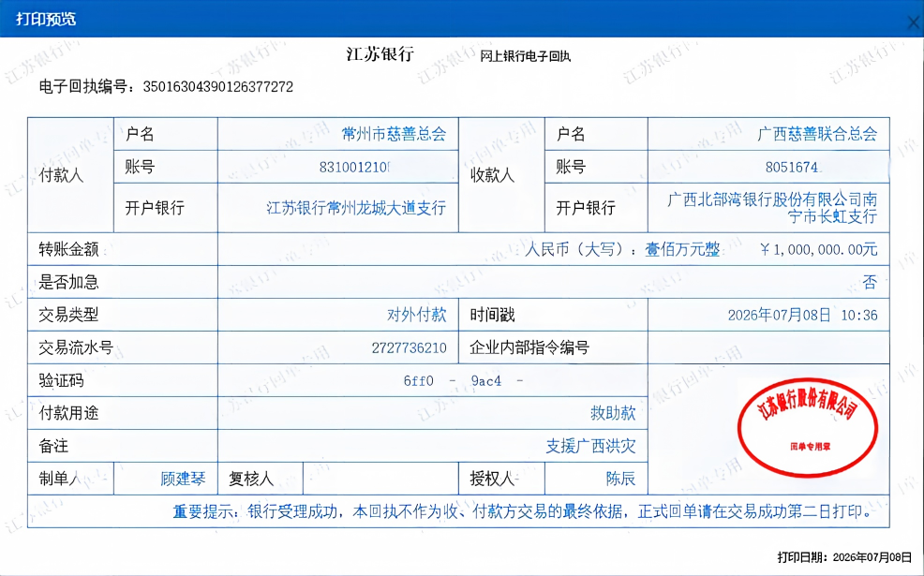Click the 重要提示 notice text

click(x=524, y=511)
